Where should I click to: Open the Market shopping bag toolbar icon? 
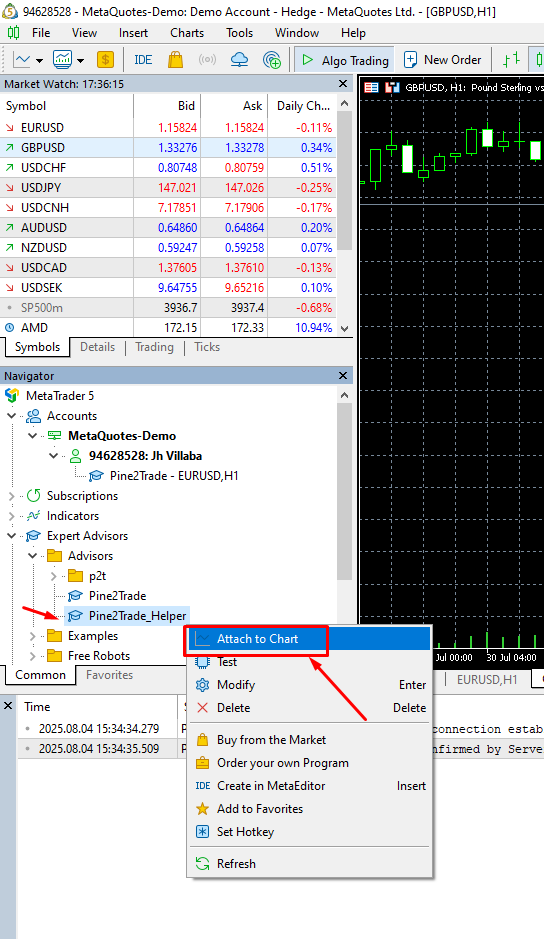point(176,59)
